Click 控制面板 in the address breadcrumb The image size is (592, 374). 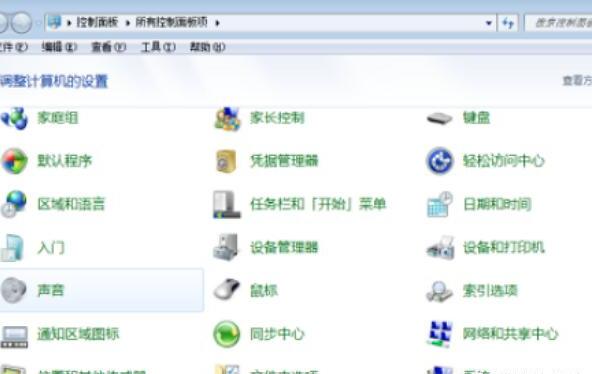pyautogui.click(x=97, y=22)
